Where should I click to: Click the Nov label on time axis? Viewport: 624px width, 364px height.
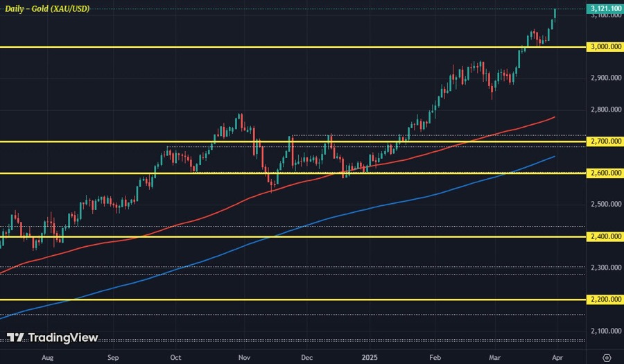pos(244,358)
